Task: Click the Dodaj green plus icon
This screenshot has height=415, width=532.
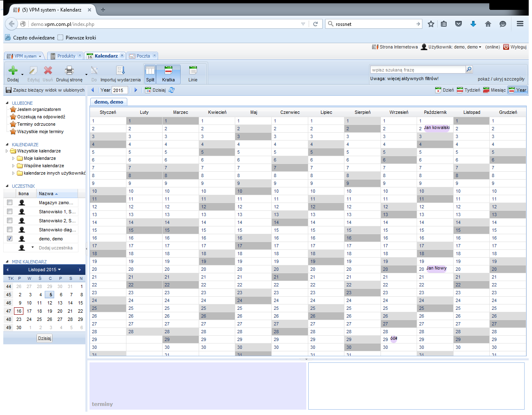Action: [13, 70]
